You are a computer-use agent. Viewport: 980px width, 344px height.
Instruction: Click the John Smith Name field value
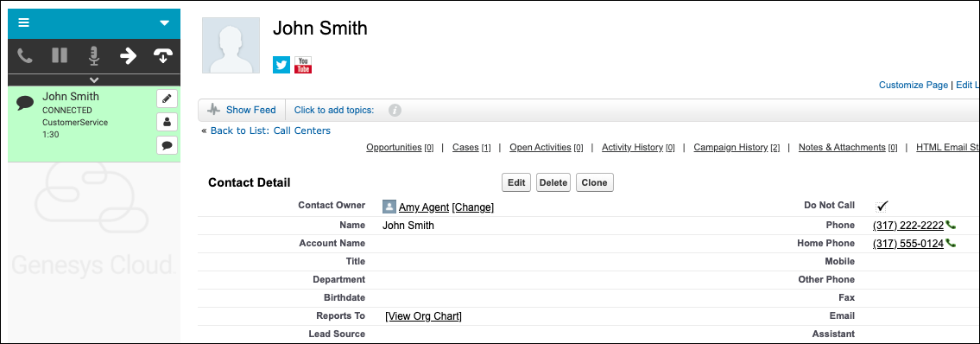408,226
